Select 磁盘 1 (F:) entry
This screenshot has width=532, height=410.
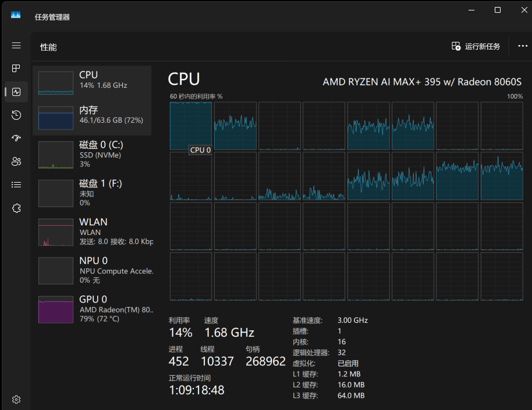[x=92, y=193]
